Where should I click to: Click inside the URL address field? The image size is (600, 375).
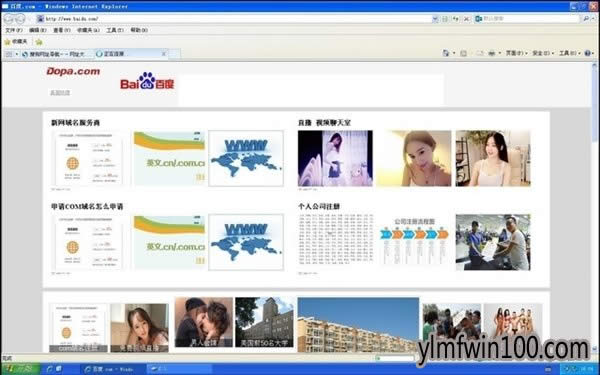(x=237, y=19)
